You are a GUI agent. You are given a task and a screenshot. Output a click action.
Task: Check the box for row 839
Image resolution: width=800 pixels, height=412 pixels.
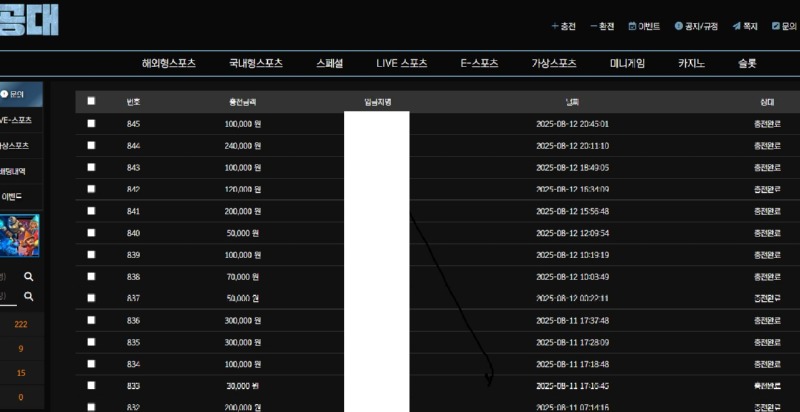pyautogui.click(x=91, y=254)
